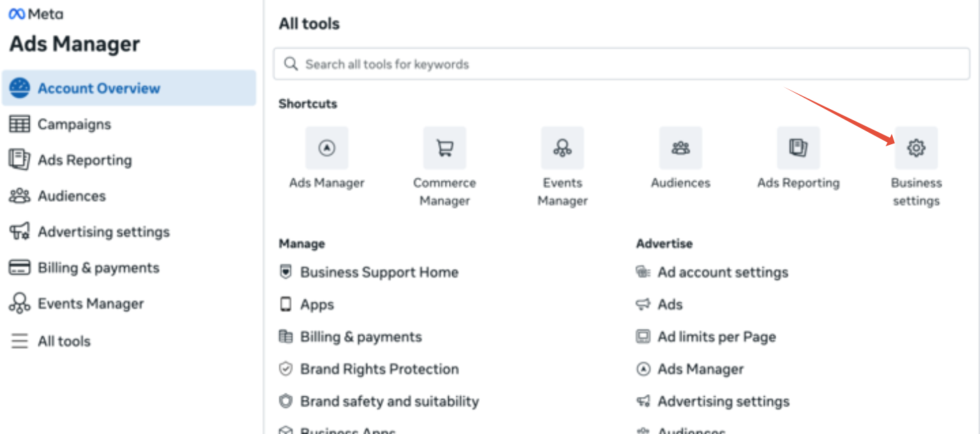Click the Billing & payments icon under Manage
980x434 pixels.
pyautogui.click(x=285, y=336)
